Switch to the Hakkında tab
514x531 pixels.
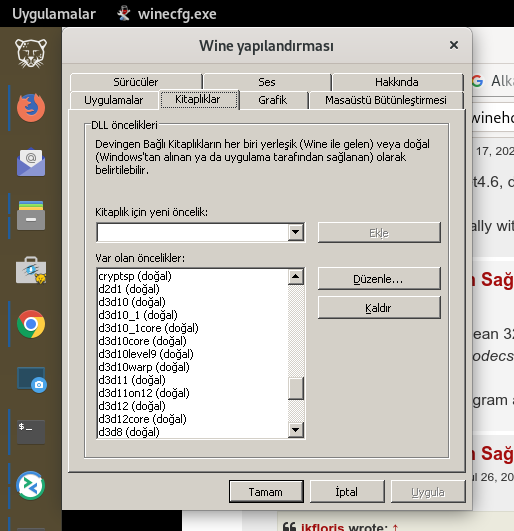(x=397, y=82)
